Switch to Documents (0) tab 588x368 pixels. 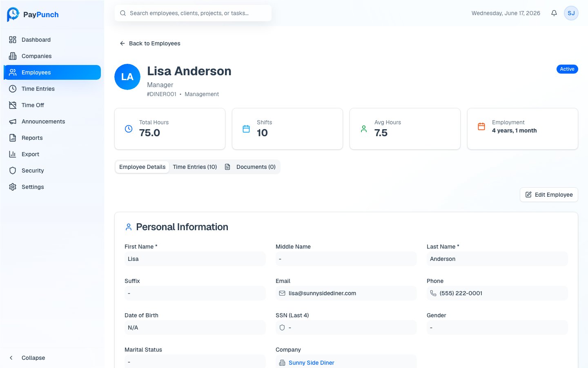click(x=250, y=167)
